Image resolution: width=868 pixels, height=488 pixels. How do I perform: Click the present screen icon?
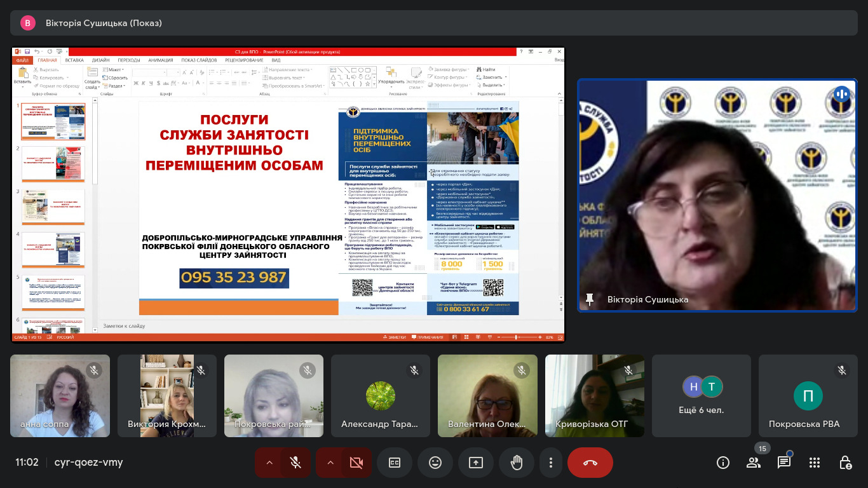(x=476, y=463)
